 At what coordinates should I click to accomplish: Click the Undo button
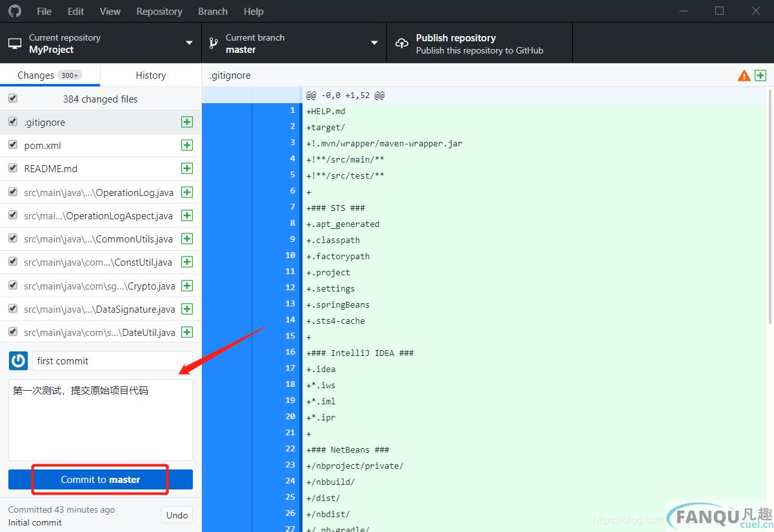click(177, 515)
